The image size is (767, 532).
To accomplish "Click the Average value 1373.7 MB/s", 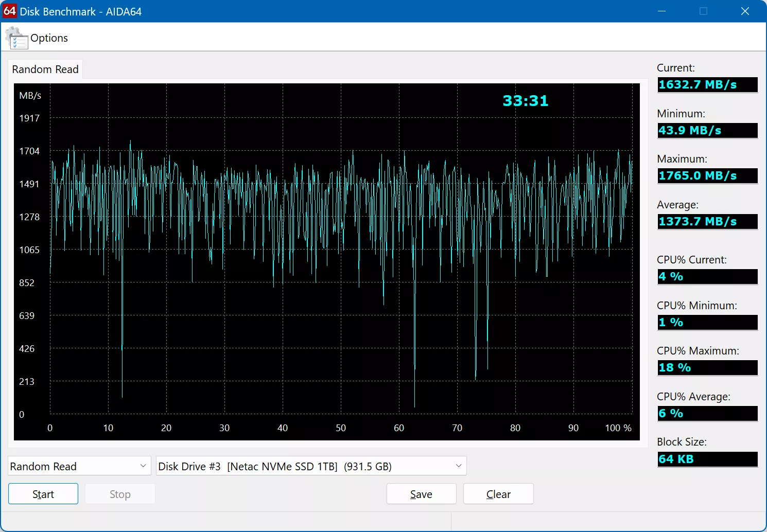I will (707, 222).
